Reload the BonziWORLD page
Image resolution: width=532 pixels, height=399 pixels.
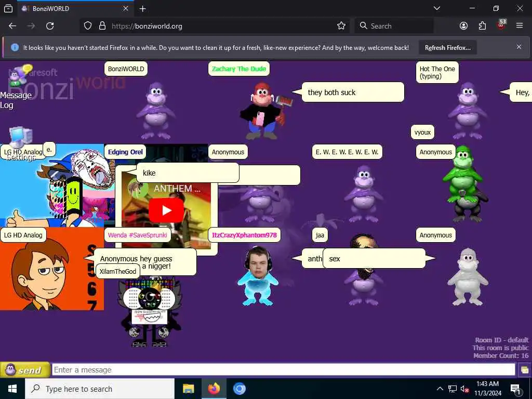pyautogui.click(x=50, y=26)
